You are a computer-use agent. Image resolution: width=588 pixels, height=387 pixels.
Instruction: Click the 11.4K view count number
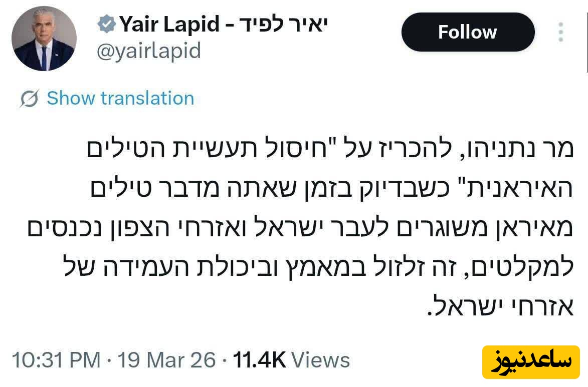[259, 360]
